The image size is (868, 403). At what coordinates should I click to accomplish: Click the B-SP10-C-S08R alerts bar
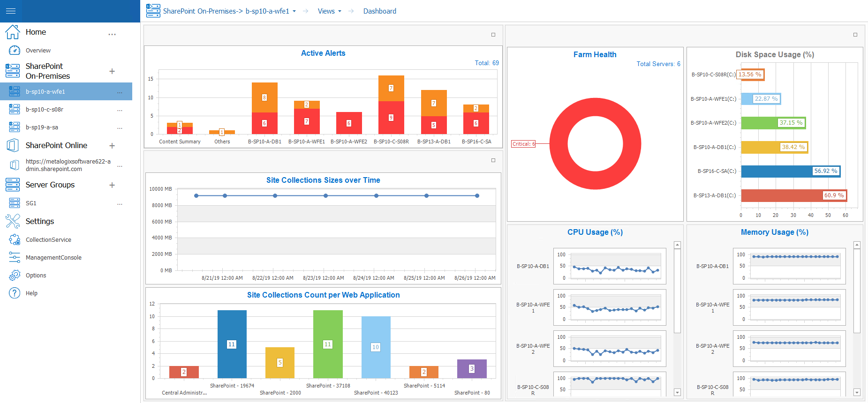pos(391,104)
